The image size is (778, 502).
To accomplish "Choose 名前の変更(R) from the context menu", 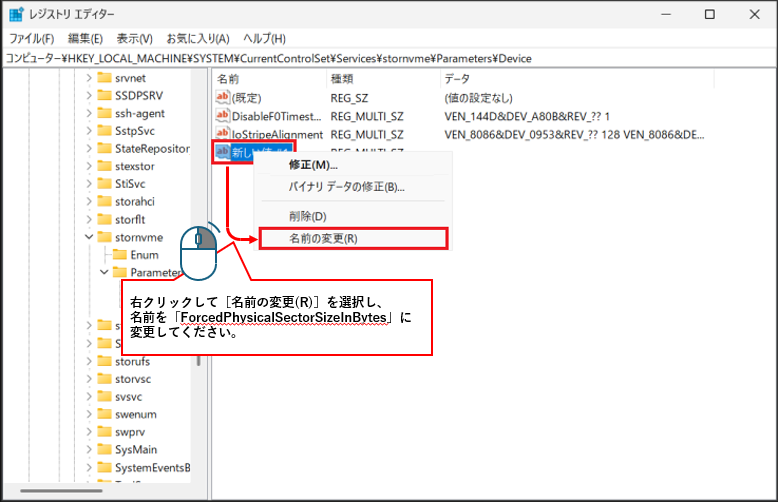I will point(353,239).
